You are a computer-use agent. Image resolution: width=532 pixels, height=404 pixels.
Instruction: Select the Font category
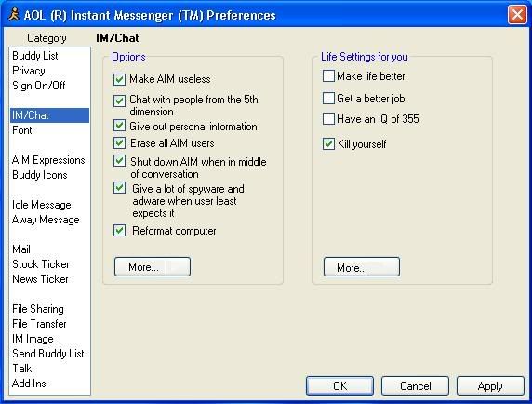click(21, 130)
